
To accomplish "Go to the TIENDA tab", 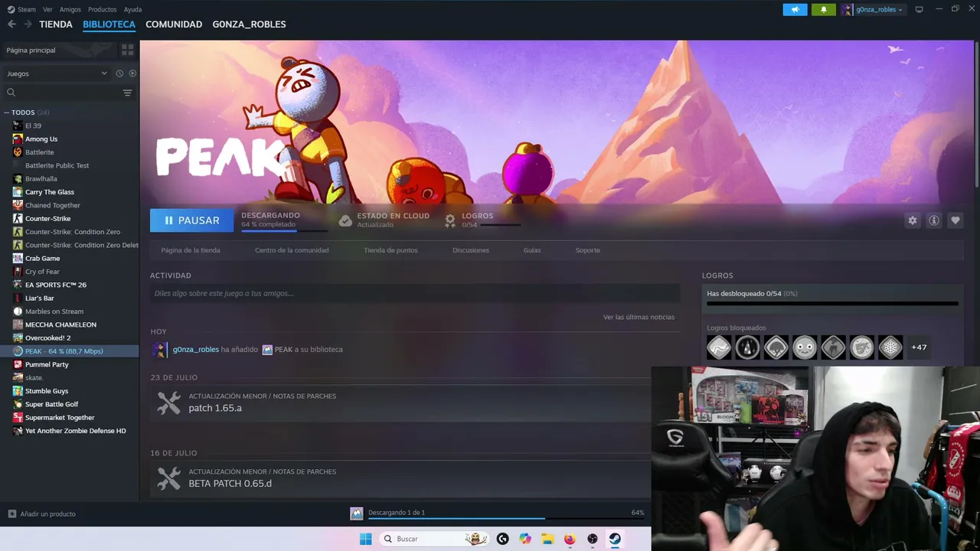I will (x=56, y=24).
